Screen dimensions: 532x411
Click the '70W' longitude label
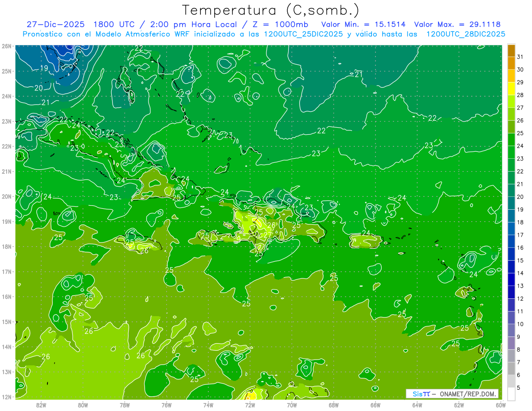pos(292,405)
